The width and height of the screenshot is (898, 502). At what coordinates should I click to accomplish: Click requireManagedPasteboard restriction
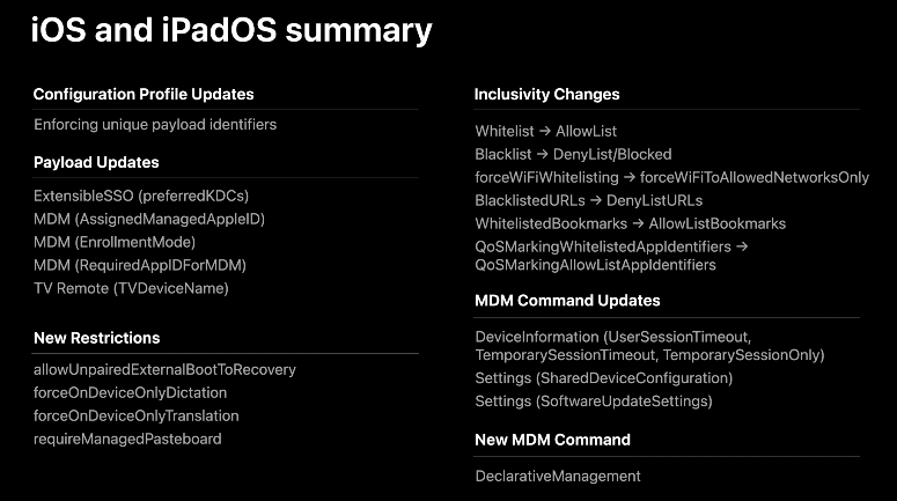click(127, 439)
